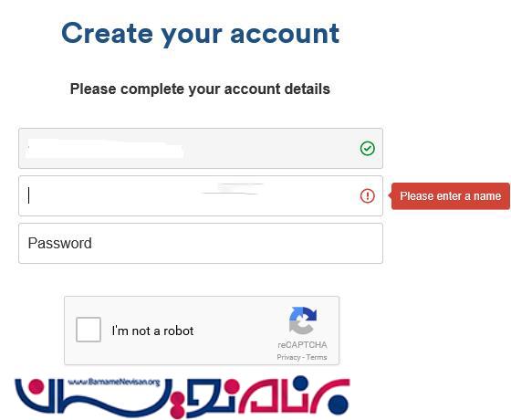Click "Please complete your account details" subtitle

point(200,89)
